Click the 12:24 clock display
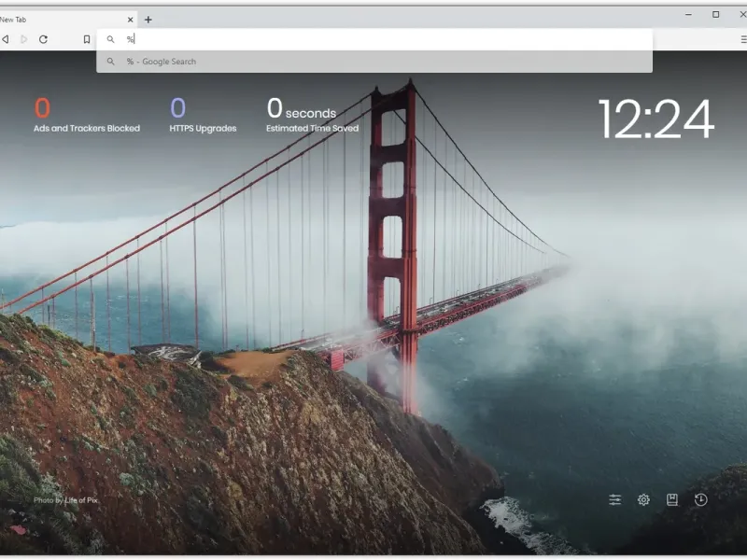747x560 pixels. pyautogui.click(x=656, y=119)
